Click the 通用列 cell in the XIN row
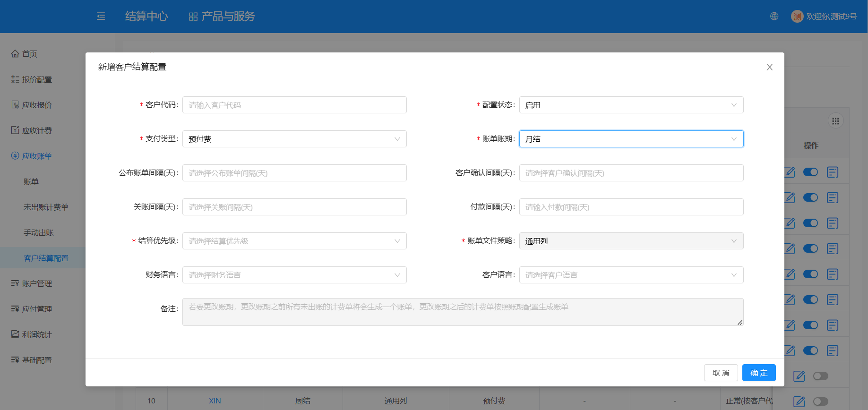 coord(395,401)
